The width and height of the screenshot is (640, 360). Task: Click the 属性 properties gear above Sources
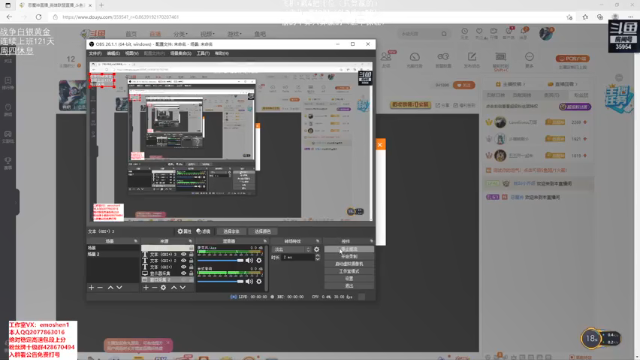[184, 231]
